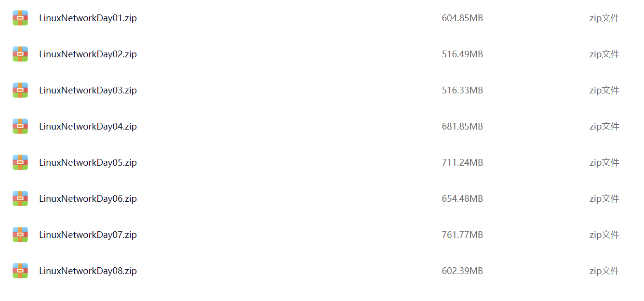
Task: Select the LinuxNetworkDay04.zip file name
Action: pos(88,127)
